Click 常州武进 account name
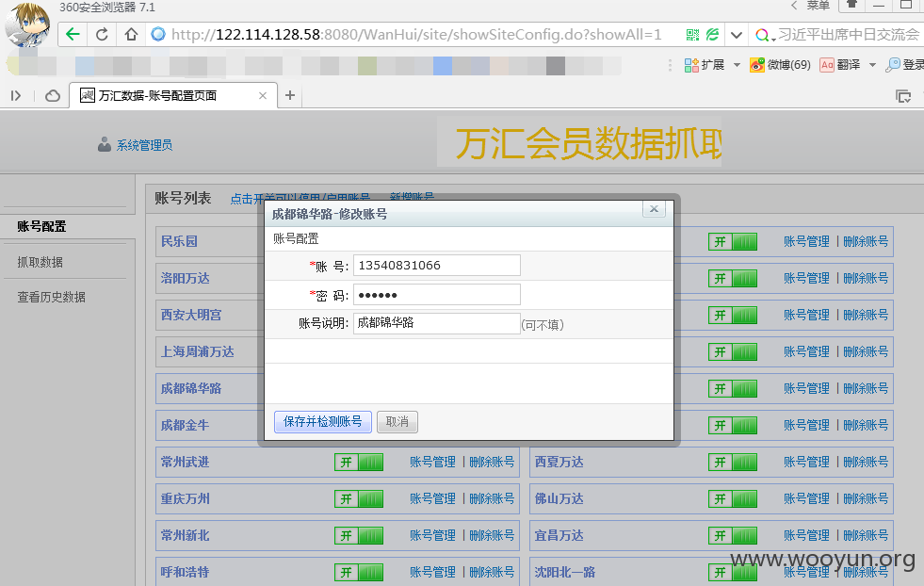This screenshot has height=586, width=924. coord(185,463)
